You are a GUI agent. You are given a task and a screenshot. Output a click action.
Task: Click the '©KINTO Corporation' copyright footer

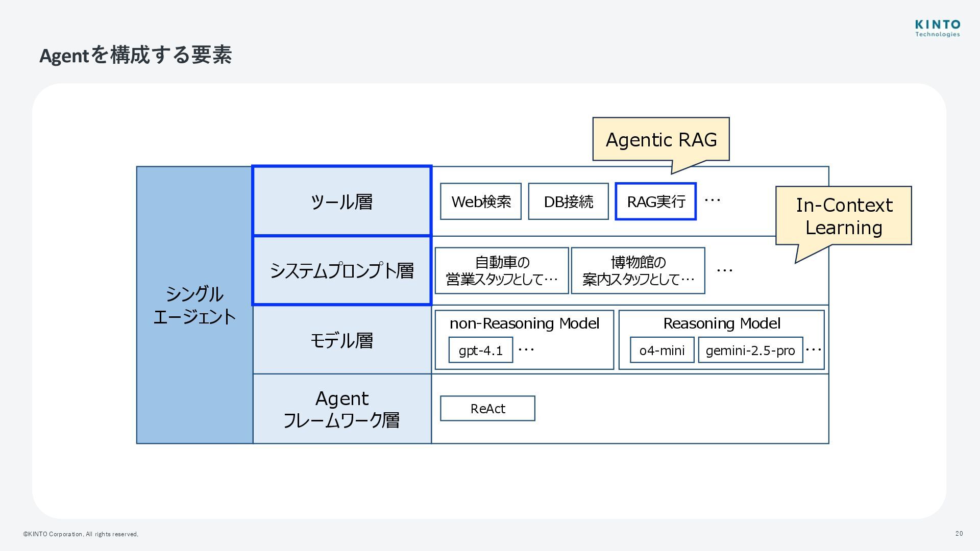click(81, 534)
